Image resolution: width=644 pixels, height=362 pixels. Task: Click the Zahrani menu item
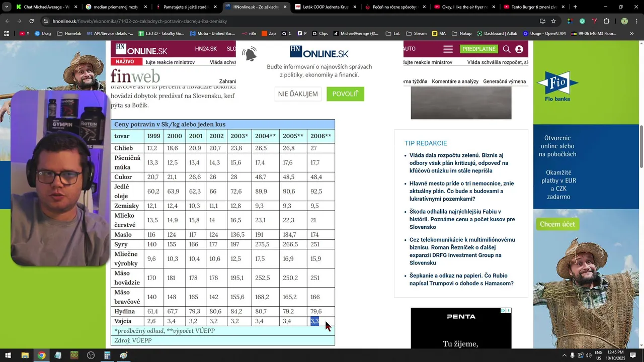pos(227,81)
